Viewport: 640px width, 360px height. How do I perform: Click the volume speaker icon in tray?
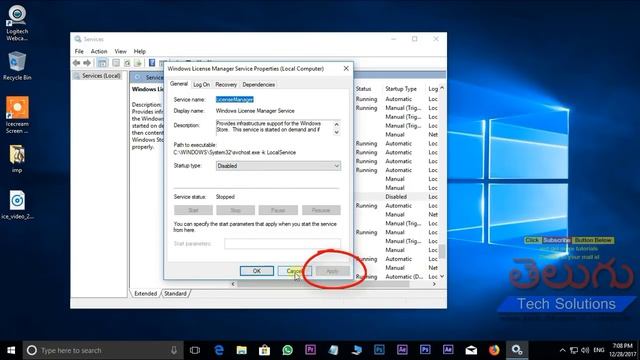click(x=585, y=350)
